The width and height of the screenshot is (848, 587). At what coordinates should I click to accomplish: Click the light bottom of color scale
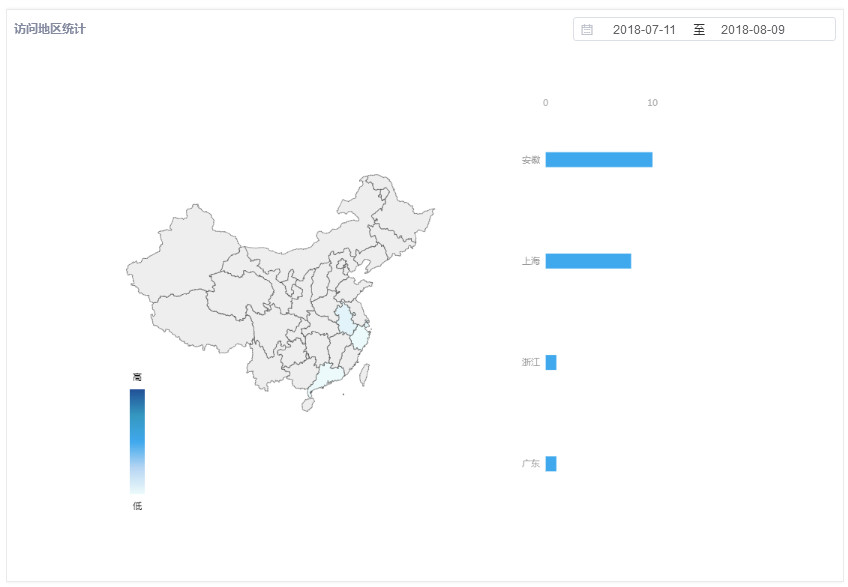[x=137, y=489]
